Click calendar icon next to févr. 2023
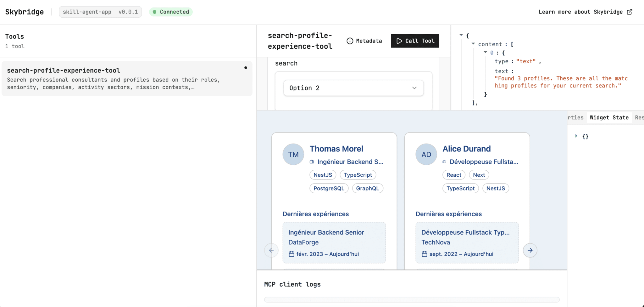This screenshot has width=644, height=307. (x=291, y=254)
